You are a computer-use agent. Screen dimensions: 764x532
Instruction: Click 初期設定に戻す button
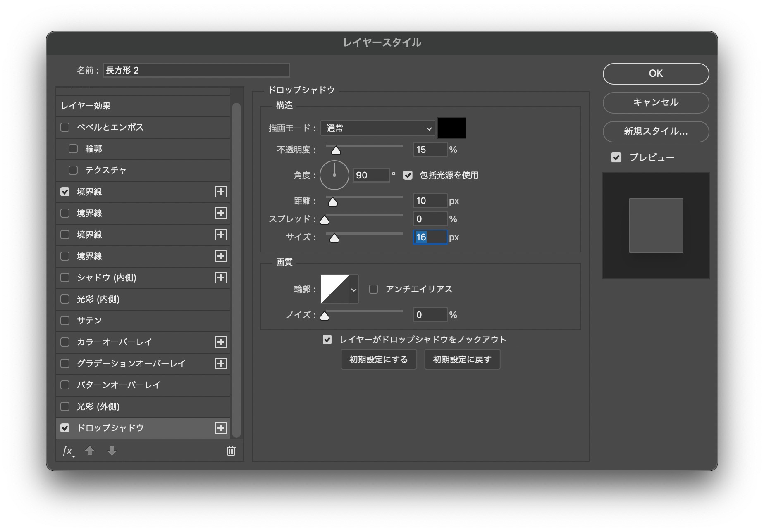point(462,359)
